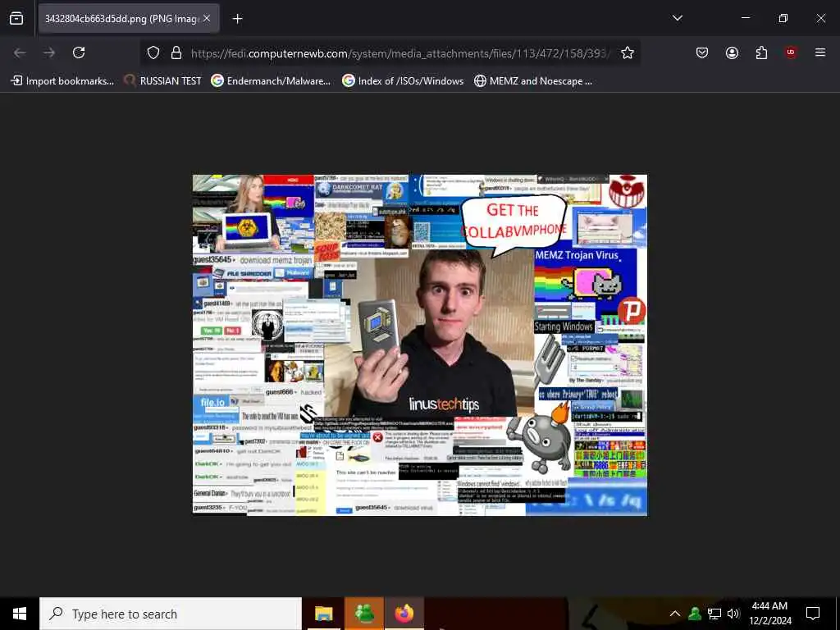The width and height of the screenshot is (840, 630).
Task: Open the Firefox account menu
Action: point(732,52)
